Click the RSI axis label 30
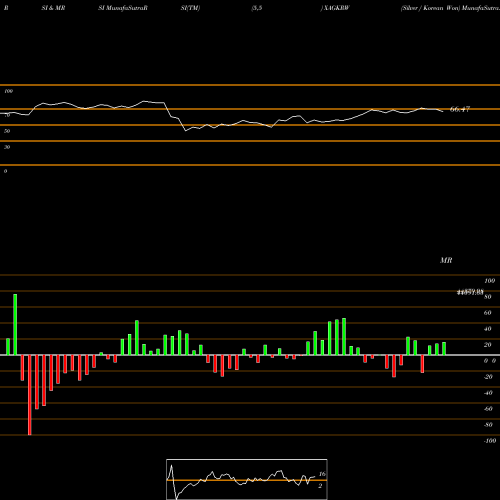Viewport: 500px width, 500px height. coord(7,147)
